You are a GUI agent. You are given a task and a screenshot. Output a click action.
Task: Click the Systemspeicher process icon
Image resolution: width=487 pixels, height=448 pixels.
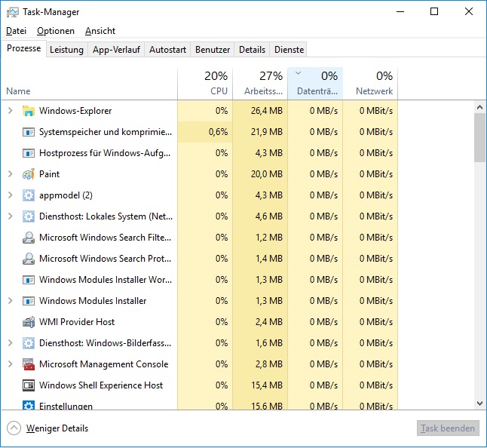28,132
